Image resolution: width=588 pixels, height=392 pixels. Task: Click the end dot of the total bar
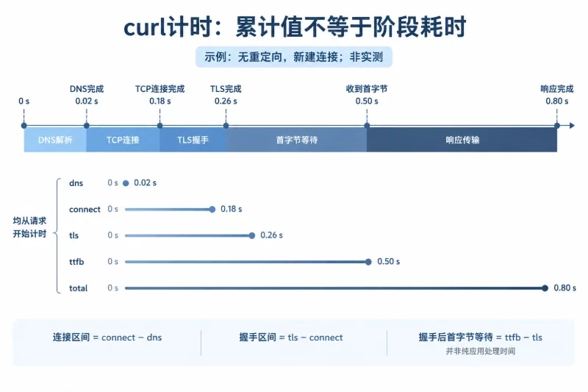click(x=545, y=288)
